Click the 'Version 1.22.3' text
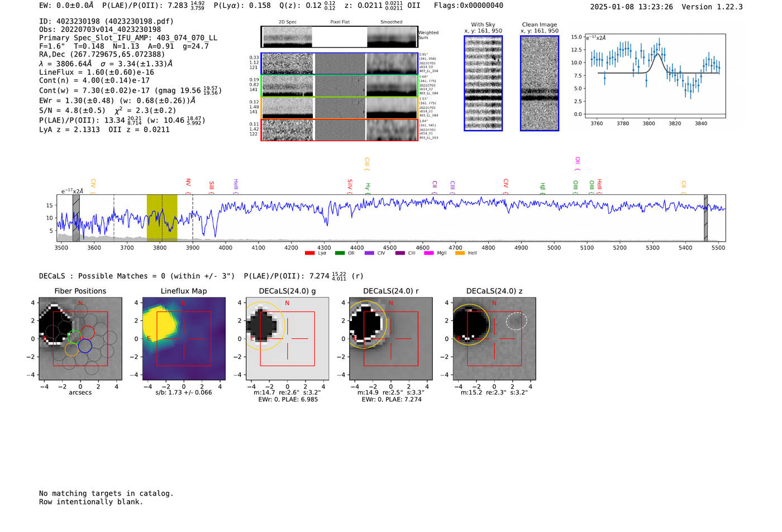This screenshot has width=782, height=532. point(712,7)
